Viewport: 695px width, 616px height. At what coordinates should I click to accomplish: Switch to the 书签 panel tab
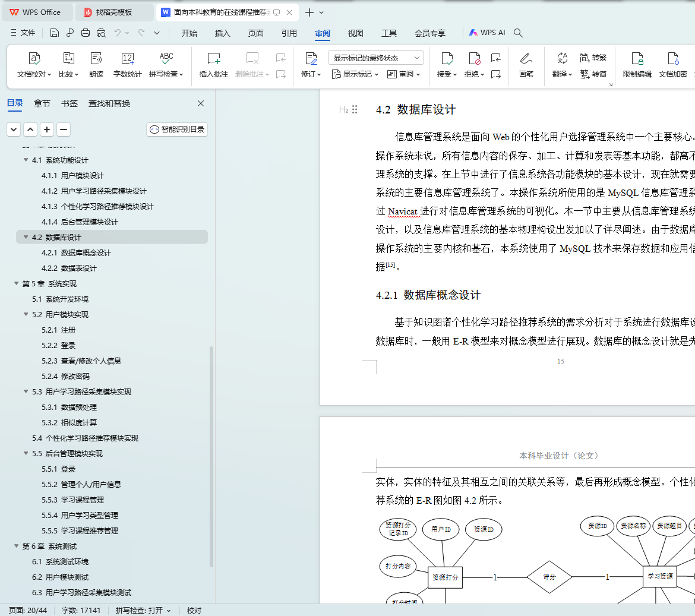(x=69, y=103)
